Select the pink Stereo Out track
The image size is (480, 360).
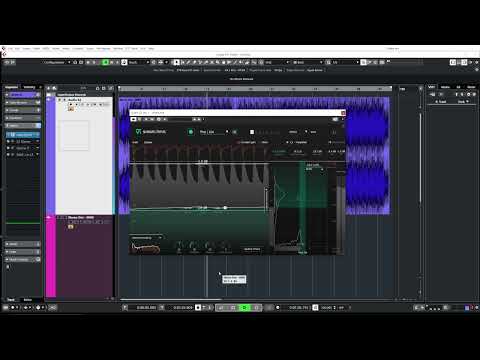80,256
